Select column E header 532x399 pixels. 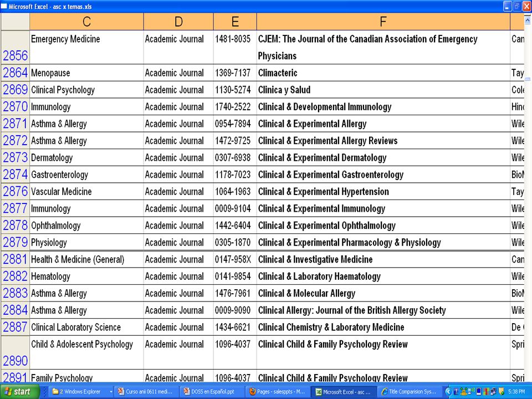tap(235, 22)
